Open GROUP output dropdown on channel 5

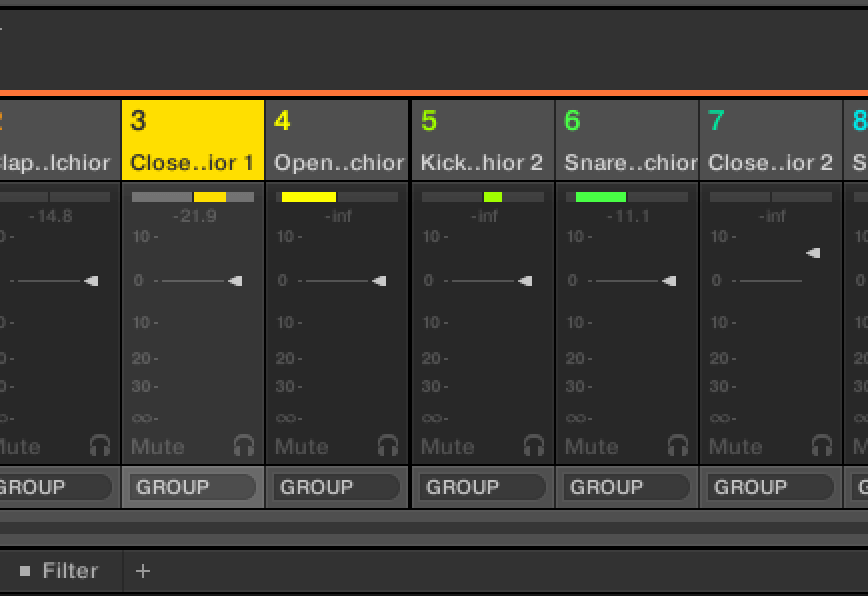point(483,487)
